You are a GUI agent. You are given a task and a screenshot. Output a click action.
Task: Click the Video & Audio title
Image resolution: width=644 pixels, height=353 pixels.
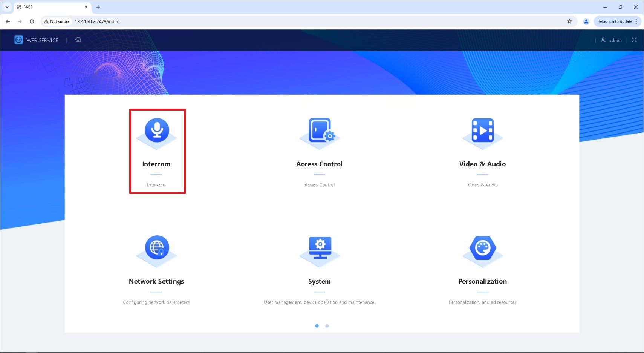coord(482,164)
